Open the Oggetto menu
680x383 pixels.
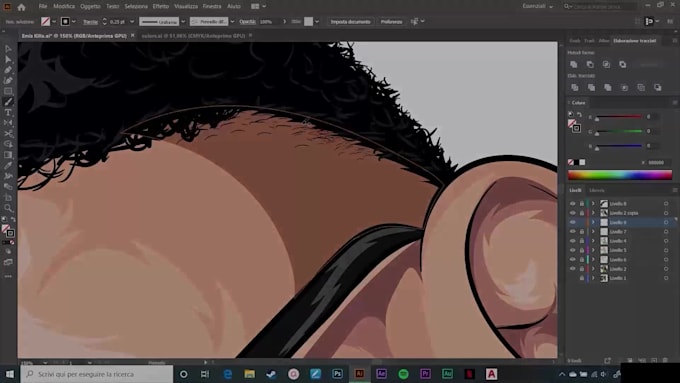tap(90, 7)
